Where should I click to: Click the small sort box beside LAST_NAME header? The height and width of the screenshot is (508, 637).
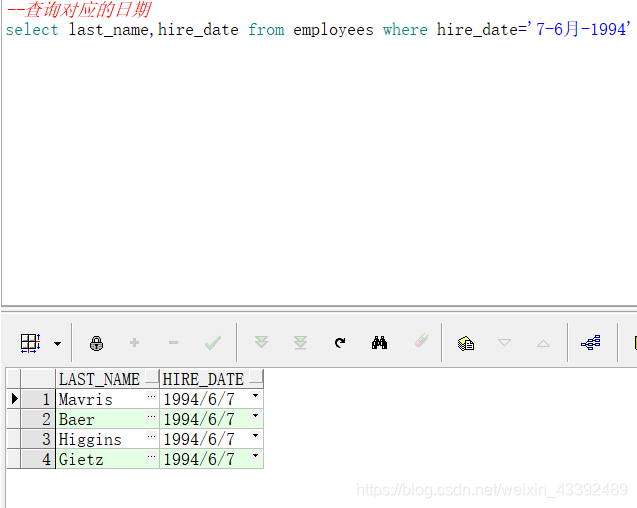click(x=152, y=376)
